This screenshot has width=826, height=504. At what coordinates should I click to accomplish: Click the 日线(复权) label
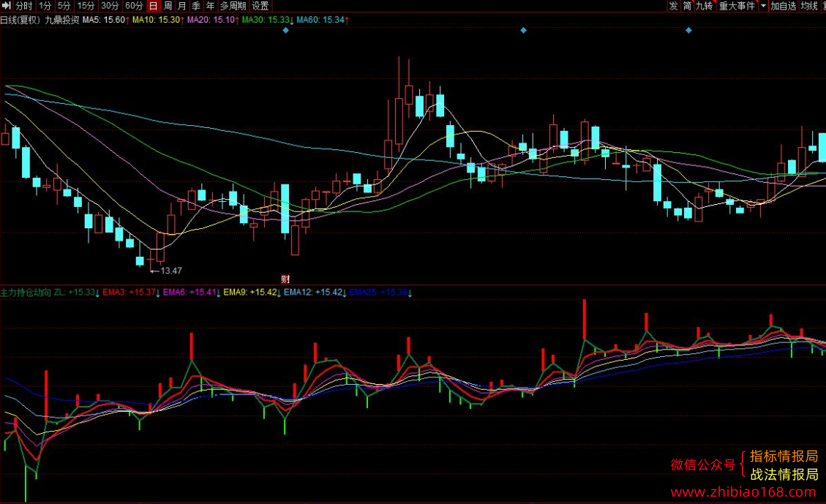click(20, 20)
